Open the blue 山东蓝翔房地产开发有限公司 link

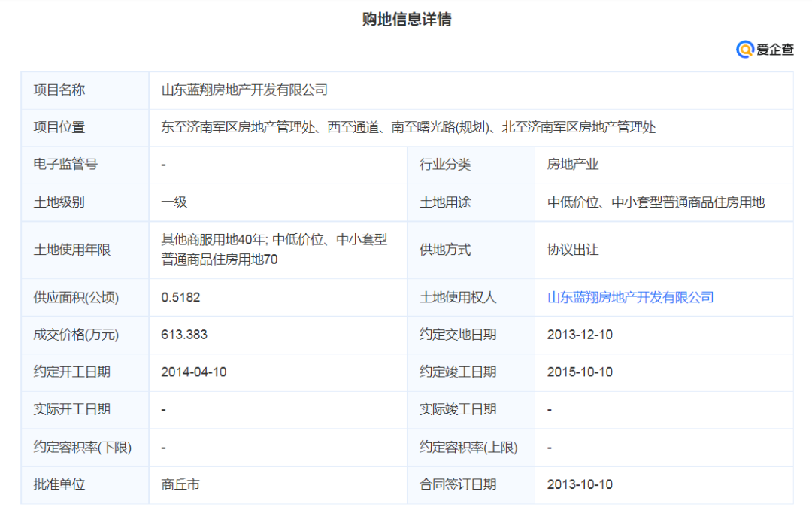(630, 297)
